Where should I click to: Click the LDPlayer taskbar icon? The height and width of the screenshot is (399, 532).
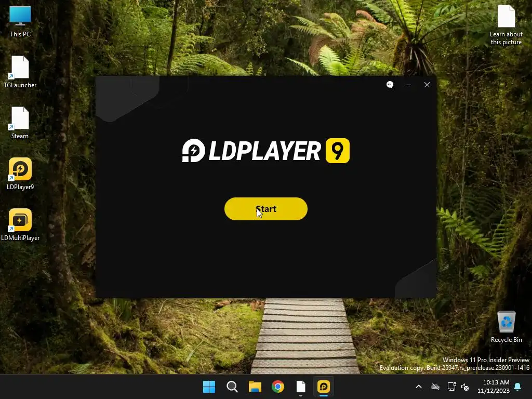point(324,387)
